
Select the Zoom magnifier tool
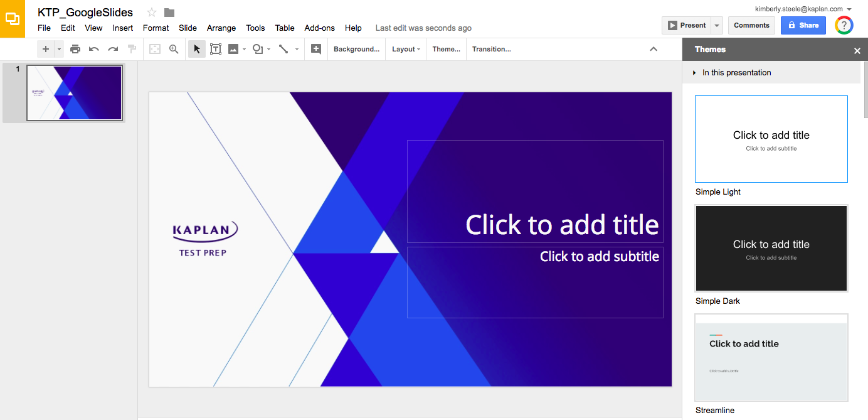tap(174, 49)
